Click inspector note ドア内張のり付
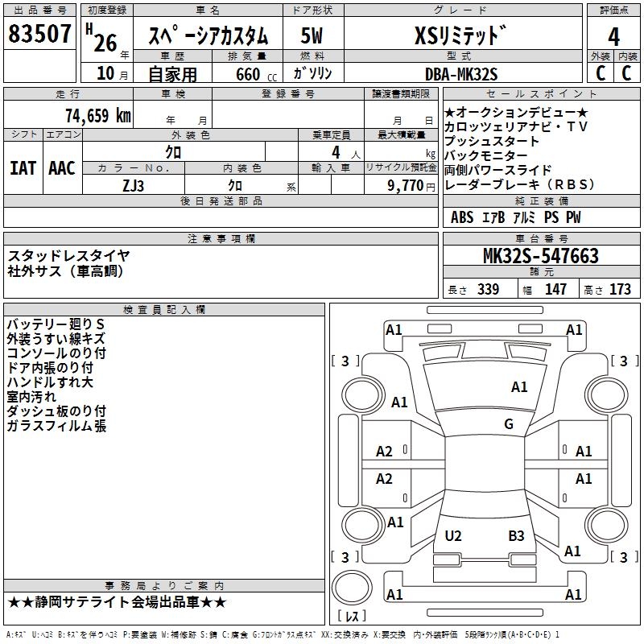 [50, 368]
